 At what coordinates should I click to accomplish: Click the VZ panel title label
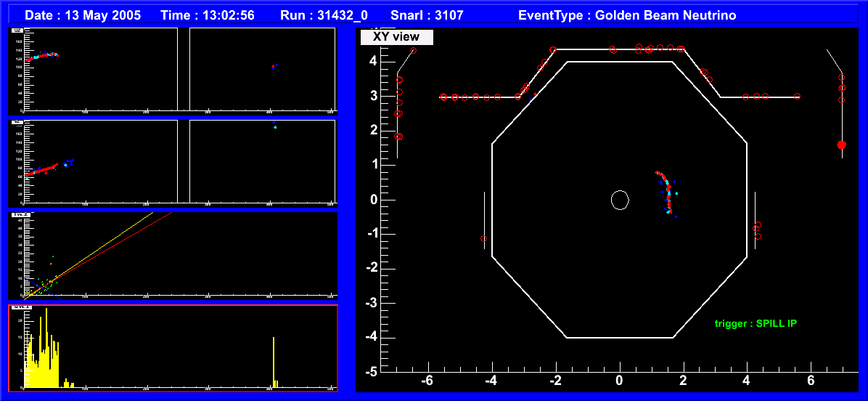(18, 122)
